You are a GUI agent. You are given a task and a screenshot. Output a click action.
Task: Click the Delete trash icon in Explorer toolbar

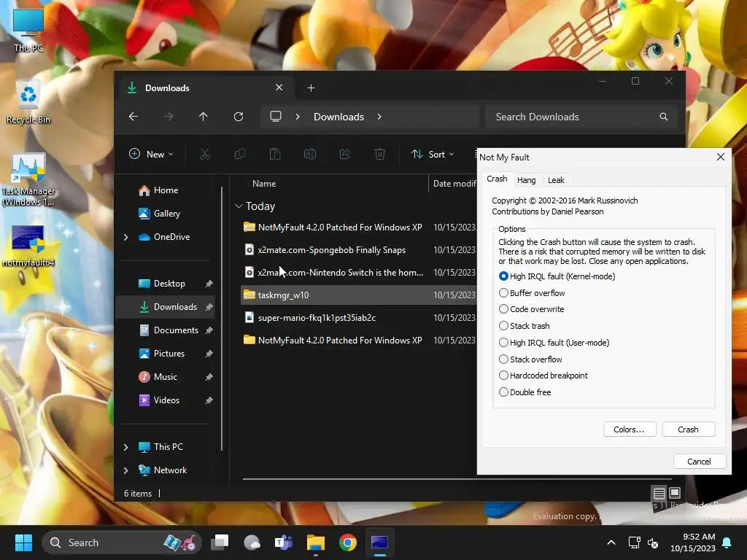[x=379, y=154]
